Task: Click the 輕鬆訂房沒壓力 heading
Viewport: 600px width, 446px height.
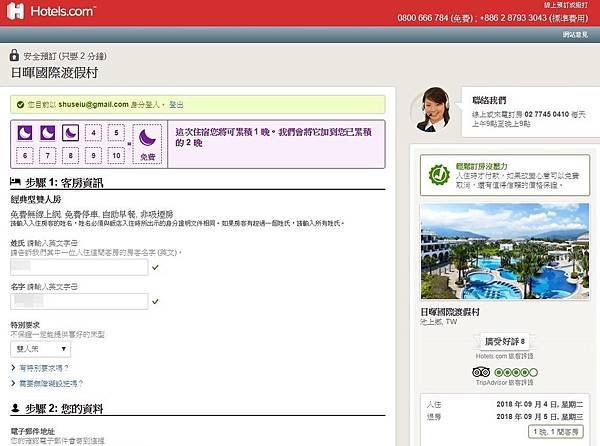Action: 481,166
